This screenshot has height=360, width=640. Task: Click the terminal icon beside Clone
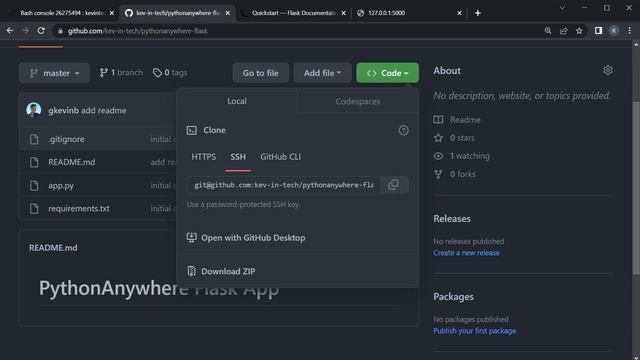pyautogui.click(x=191, y=130)
